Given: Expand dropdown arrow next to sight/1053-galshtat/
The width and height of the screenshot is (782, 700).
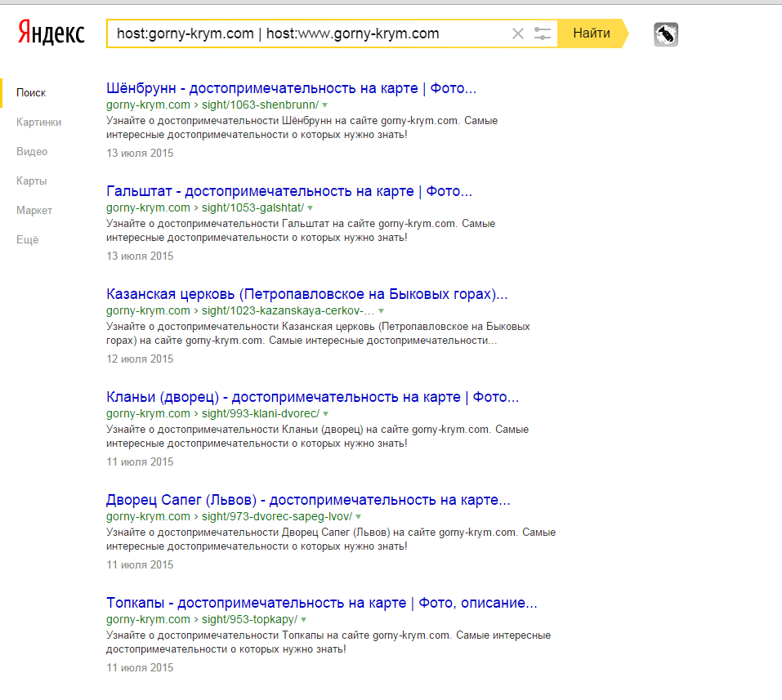Looking at the screenshot, I should (x=311, y=208).
